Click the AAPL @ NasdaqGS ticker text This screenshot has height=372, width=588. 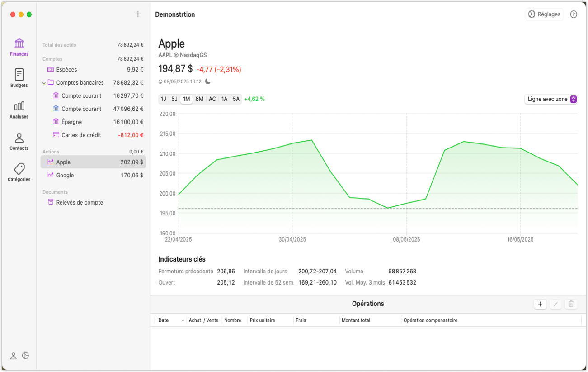[183, 55]
